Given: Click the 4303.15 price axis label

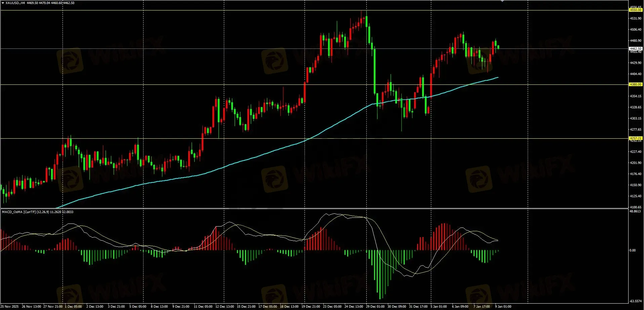Looking at the screenshot, I should [636, 118].
